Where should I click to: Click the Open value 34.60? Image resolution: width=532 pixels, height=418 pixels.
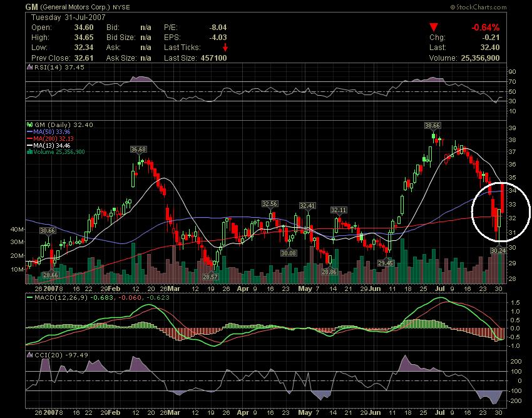coord(84,27)
